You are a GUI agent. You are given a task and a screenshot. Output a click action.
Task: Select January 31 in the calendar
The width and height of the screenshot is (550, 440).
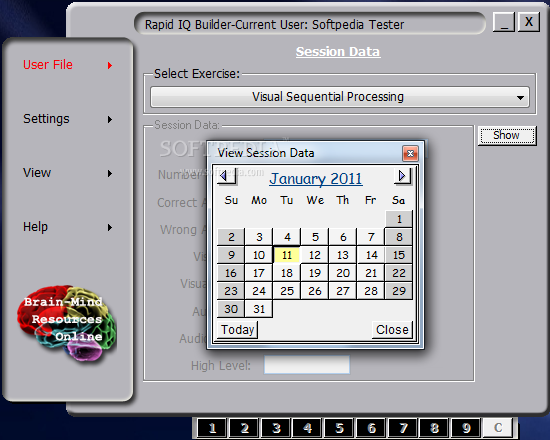point(259,309)
